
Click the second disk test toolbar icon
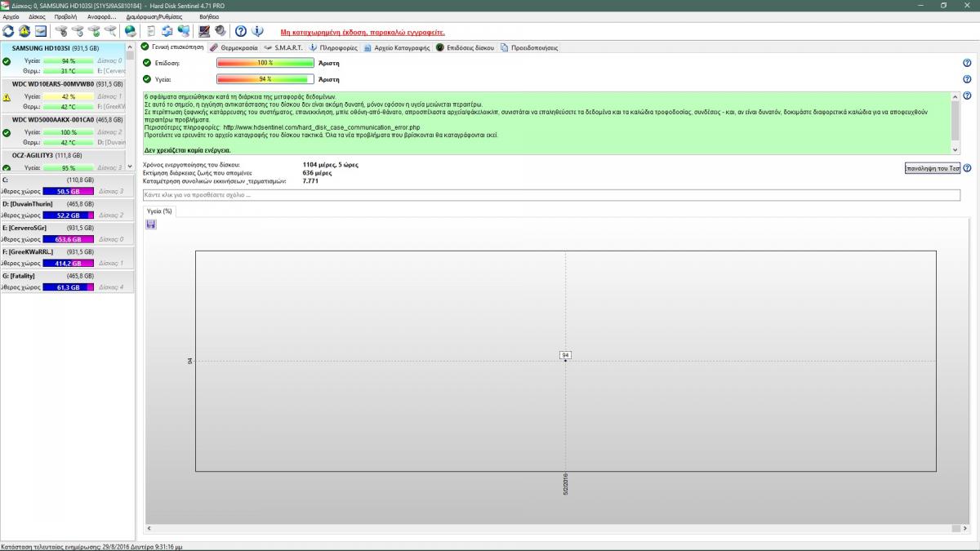coord(78,31)
